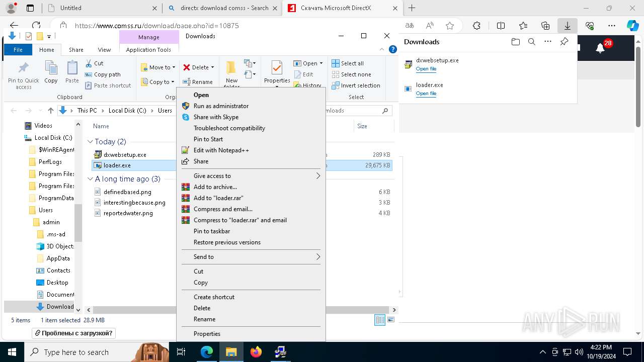Screen dimensions: 644x362
Task: Choose Pin to taskbar
Action: pos(251,231)
